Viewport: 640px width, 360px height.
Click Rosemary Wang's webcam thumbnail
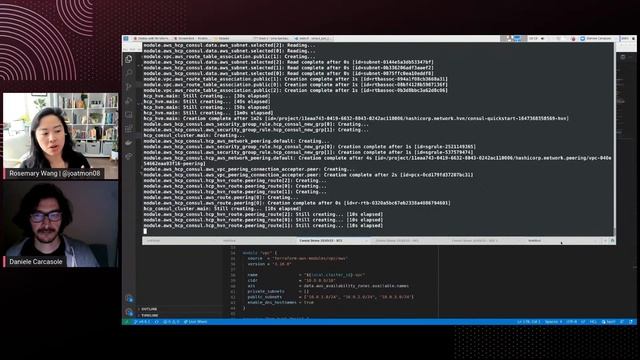61,136
